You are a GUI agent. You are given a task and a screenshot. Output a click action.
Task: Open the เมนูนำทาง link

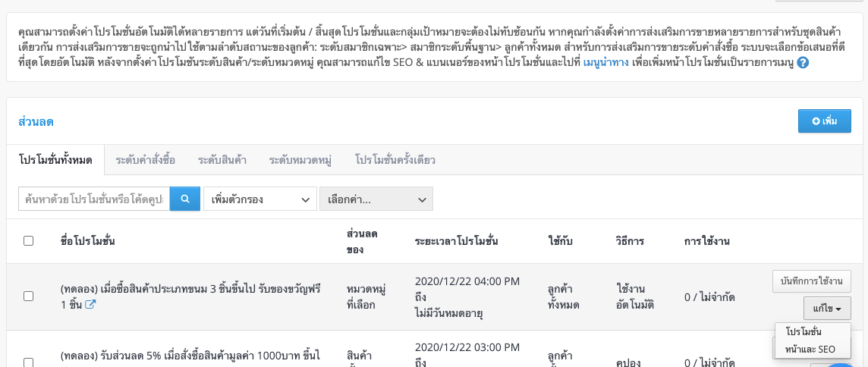point(605,62)
